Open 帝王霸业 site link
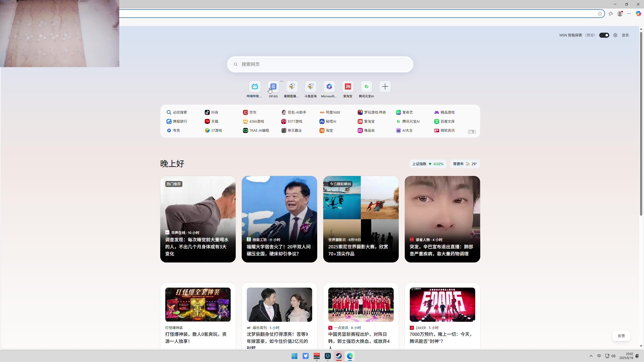The image size is (644, 362). 291,130
